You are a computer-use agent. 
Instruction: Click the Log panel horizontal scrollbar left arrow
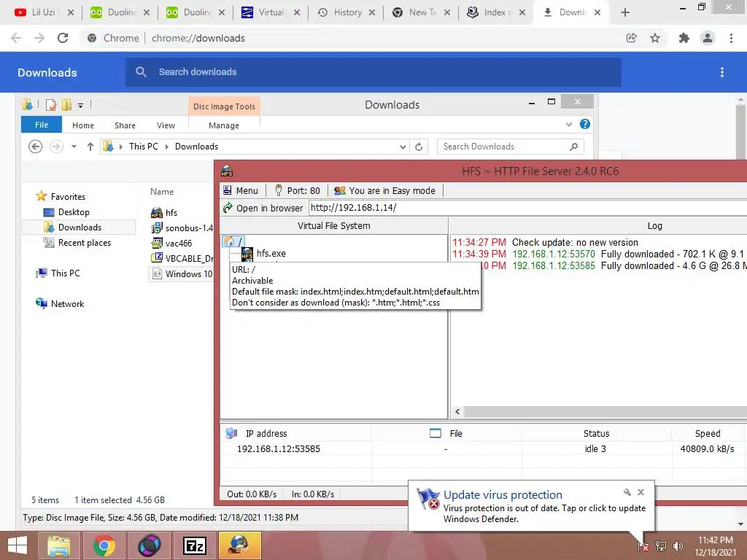tap(457, 412)
